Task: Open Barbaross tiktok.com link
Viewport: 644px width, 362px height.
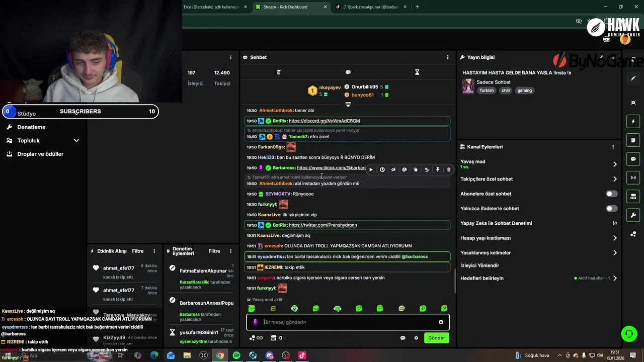Action: (x=332, y=168)
